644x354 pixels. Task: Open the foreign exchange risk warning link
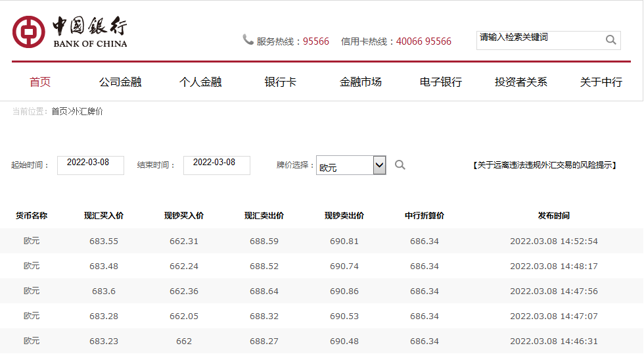coord(545,165)
